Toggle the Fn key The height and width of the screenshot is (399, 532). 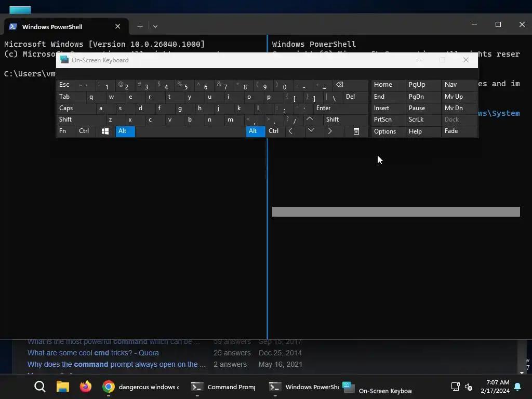66,131
